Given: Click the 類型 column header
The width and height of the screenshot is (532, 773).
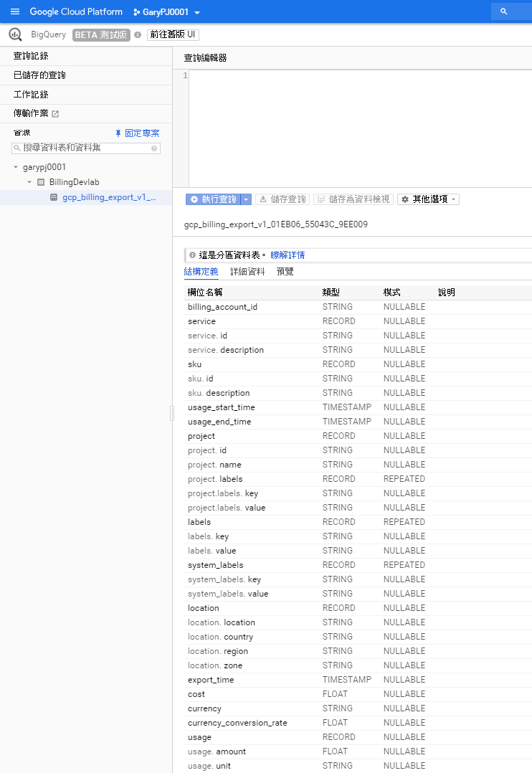Looking at the screenshot, I should (331, 293).
